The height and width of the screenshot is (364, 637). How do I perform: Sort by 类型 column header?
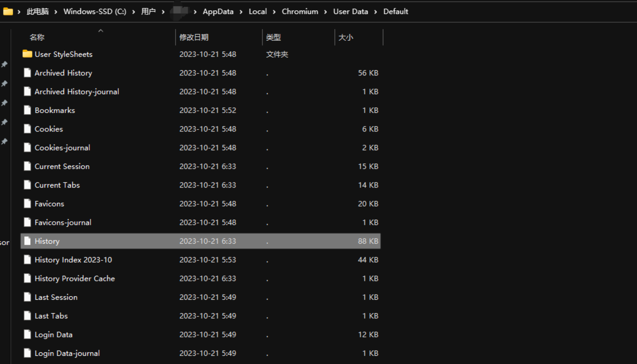(273, 37)
